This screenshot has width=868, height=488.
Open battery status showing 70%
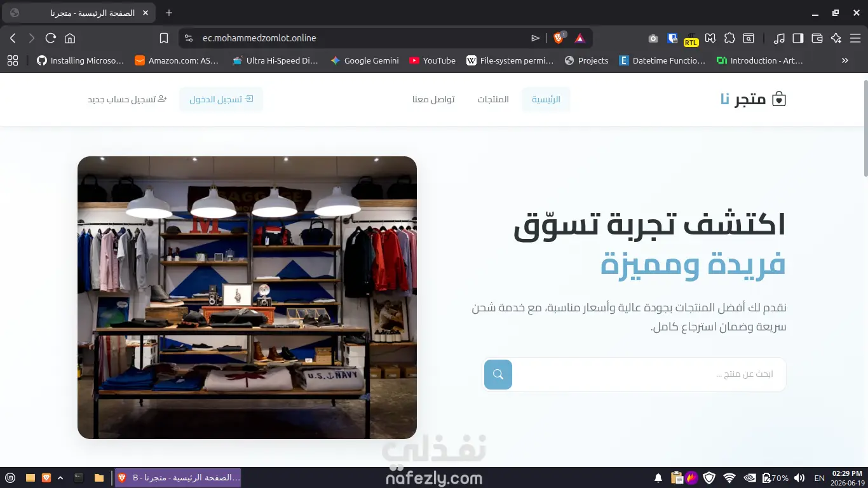pos(775,478)
